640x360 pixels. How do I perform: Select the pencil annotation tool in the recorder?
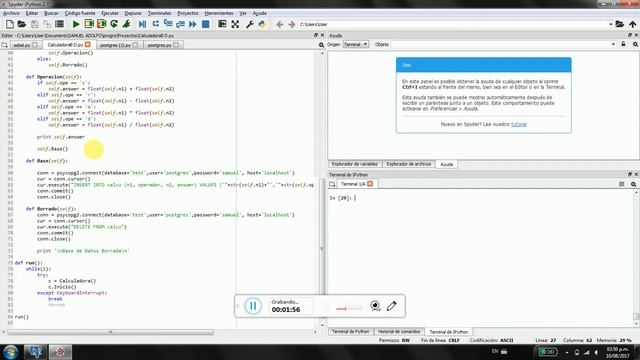pos(391,306)
